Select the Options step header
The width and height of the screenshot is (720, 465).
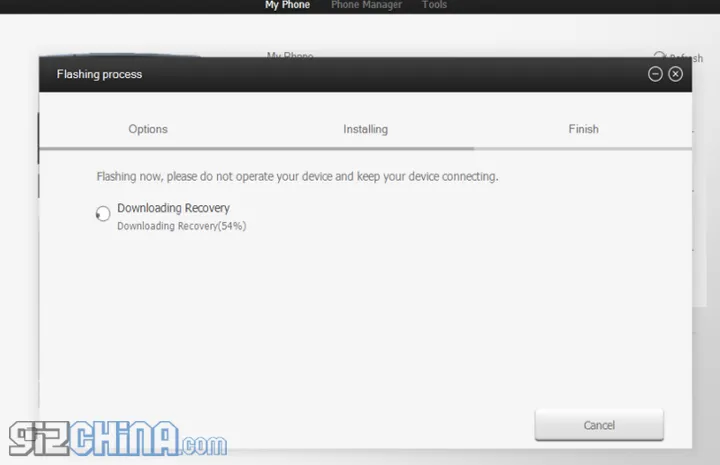148,129
